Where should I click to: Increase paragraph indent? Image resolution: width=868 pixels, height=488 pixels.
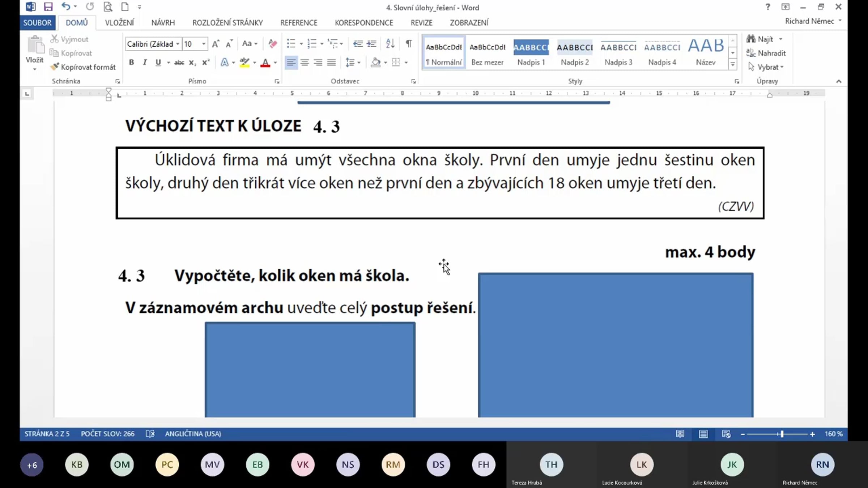click(x=371, y=44)
